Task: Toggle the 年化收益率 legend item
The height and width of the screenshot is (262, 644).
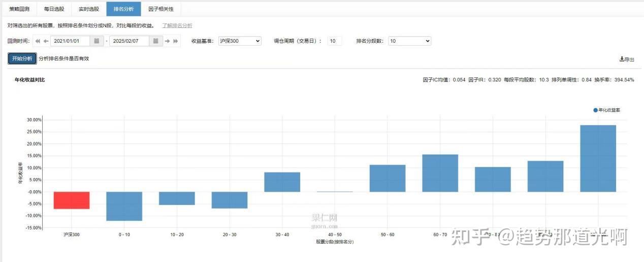Action: click(606, 110)
